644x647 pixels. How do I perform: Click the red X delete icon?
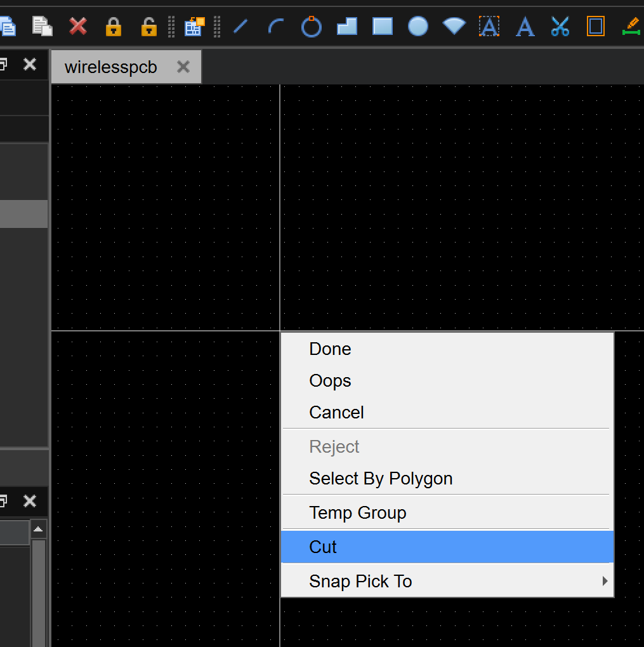[x=78, y=27]
